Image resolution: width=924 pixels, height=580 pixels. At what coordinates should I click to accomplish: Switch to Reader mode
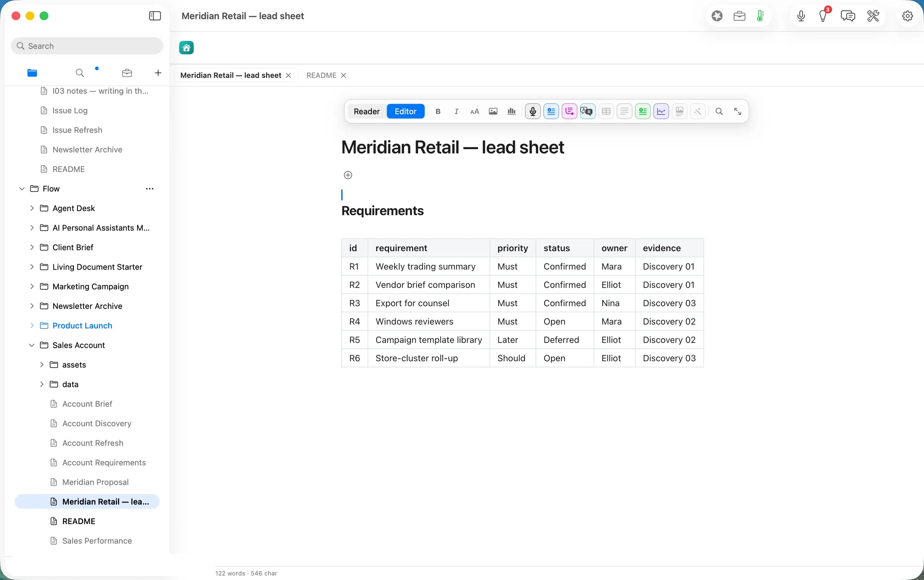coord(367,111)
